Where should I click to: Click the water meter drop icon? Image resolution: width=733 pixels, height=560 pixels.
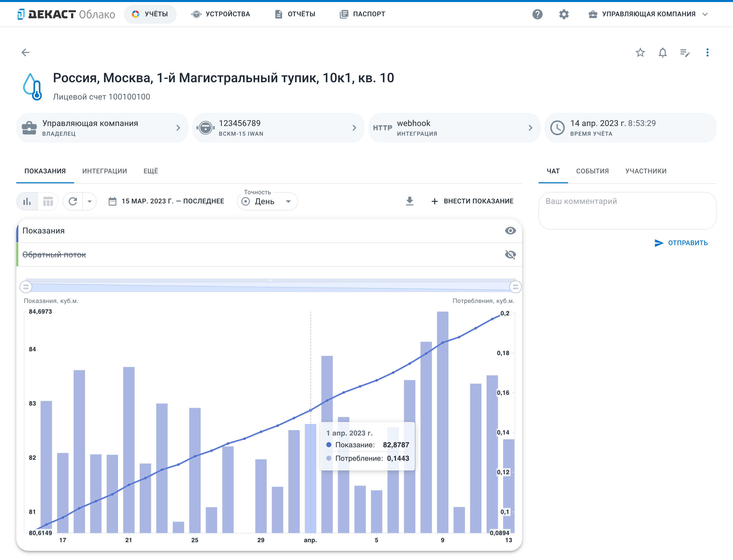[32, 87]
